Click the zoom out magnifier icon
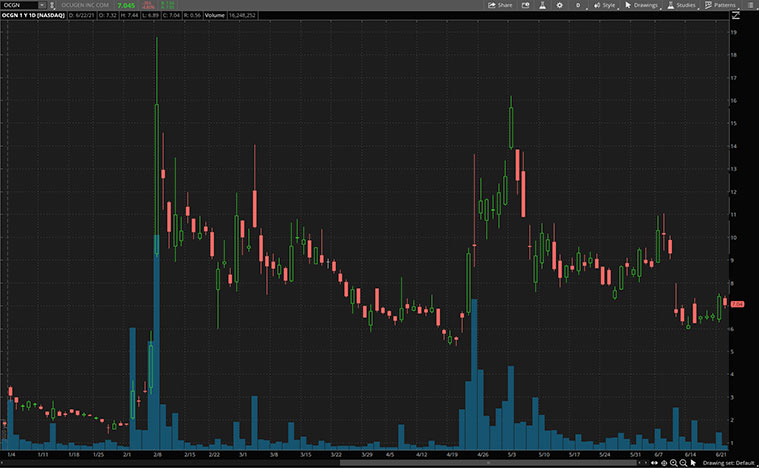This screenshot has width=759, height=468. tap(683, 463)
